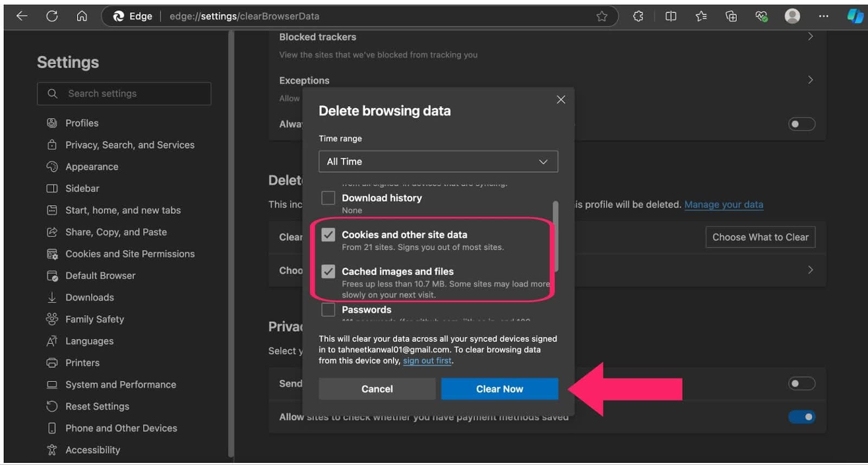The image size is (868, 465).
Task: Open the Copilot icon in toolbar
Action: coord(855,16)
